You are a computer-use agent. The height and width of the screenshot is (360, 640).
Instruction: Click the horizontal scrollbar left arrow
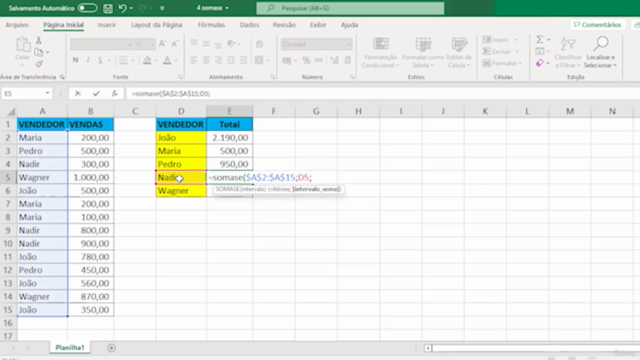point(428,348)
